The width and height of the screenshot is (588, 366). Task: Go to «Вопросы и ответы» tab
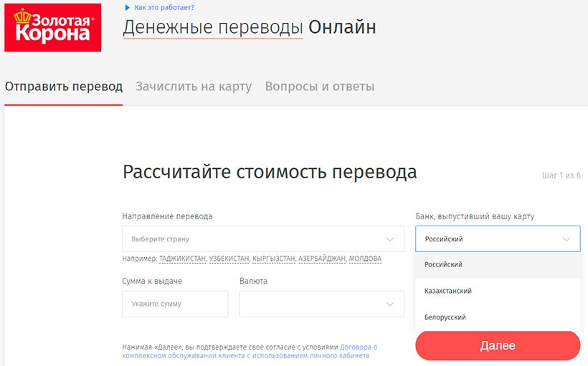click(319, 87)
